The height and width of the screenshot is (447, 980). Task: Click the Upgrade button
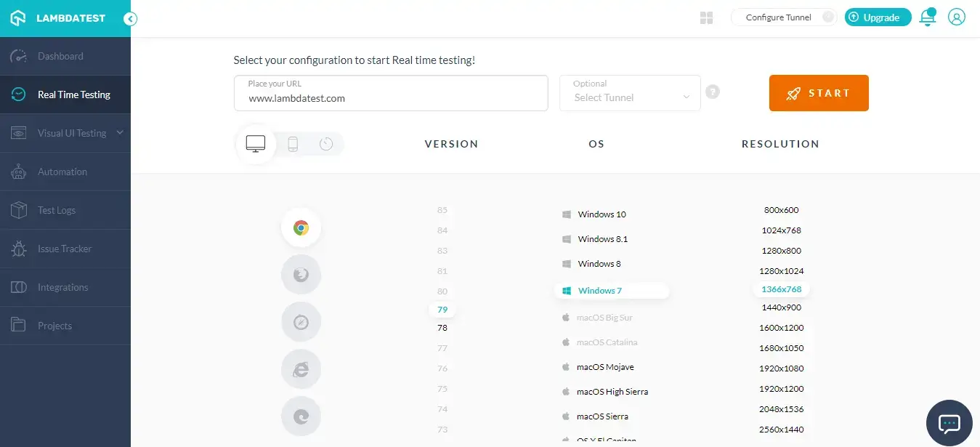click(878, 17)
